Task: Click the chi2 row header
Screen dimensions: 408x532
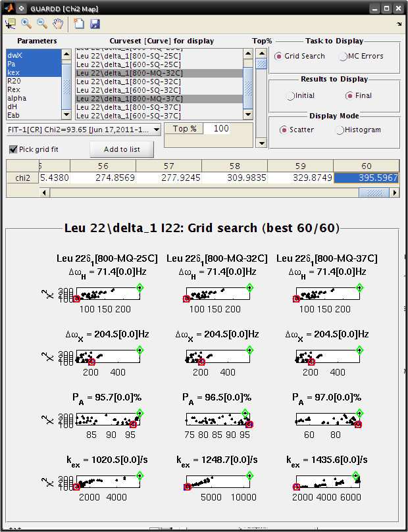Action: click(x=22, y=178)
